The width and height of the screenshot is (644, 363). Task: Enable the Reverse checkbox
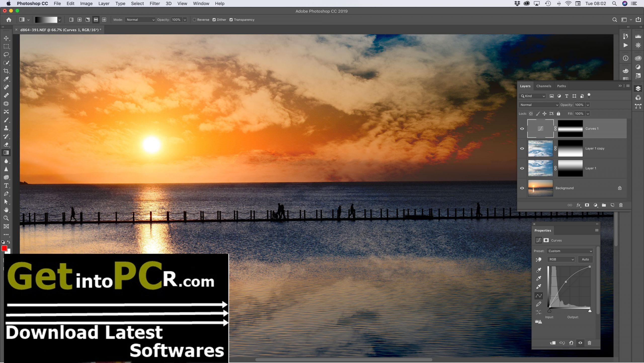coord(194,19)
